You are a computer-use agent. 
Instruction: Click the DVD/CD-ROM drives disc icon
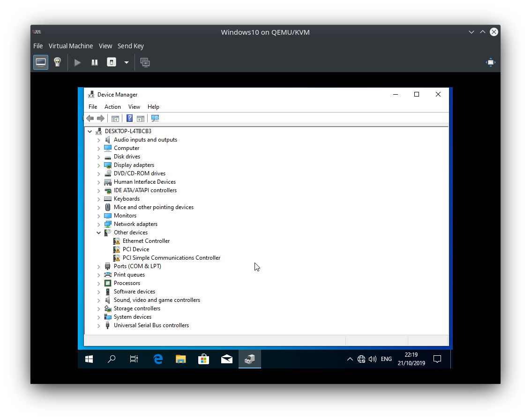108,173
